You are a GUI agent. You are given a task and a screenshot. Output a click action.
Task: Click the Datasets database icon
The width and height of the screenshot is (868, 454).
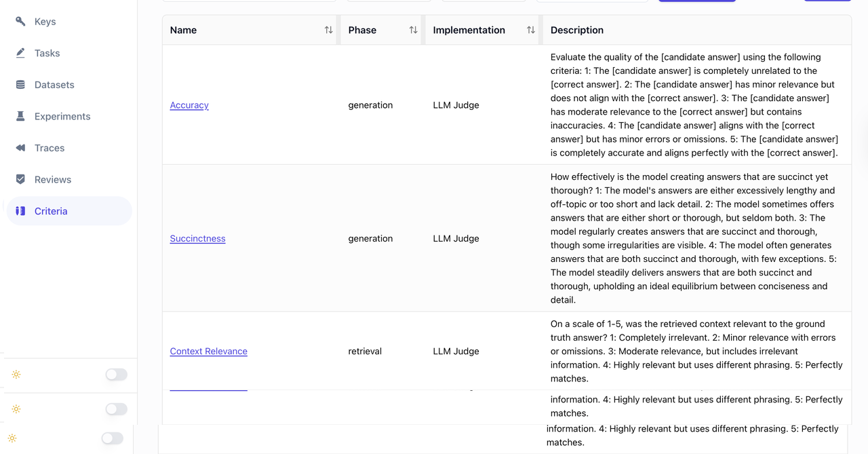(x=20, y=85)
